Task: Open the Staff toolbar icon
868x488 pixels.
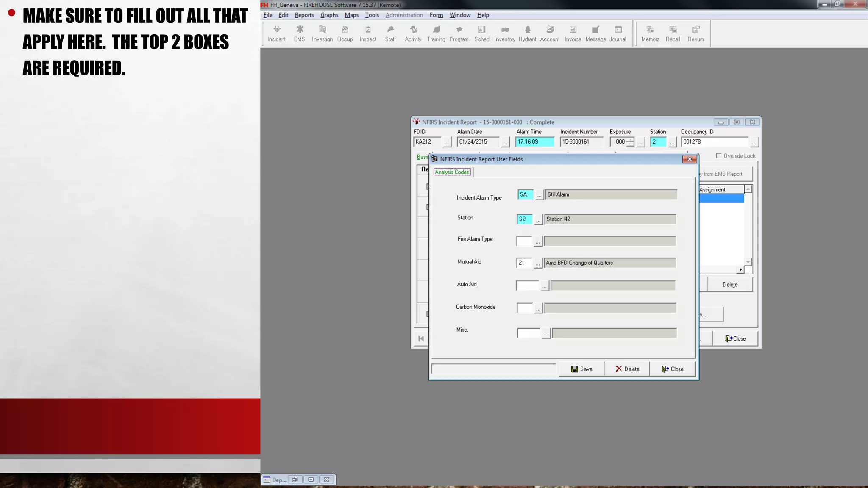Action: click(390, 33)
